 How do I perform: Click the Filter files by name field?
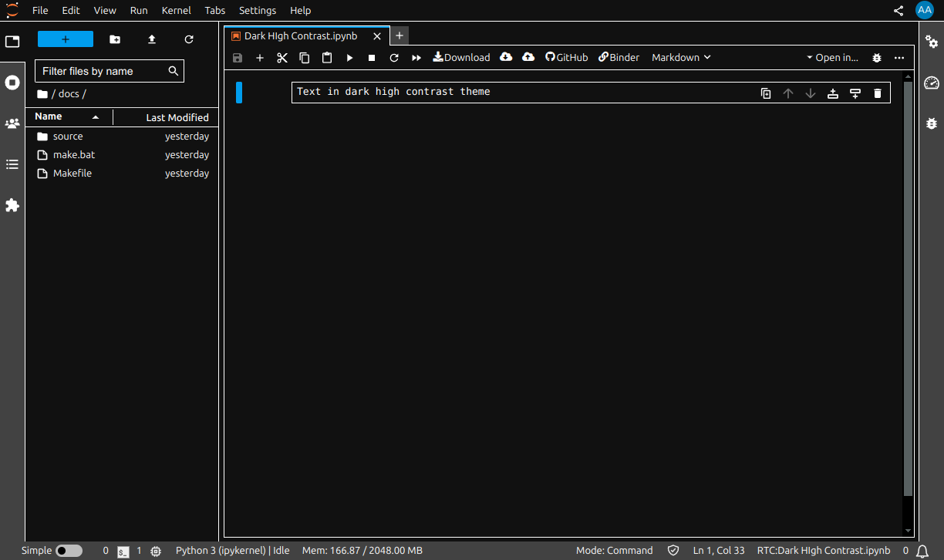click(x=110, y=71)
